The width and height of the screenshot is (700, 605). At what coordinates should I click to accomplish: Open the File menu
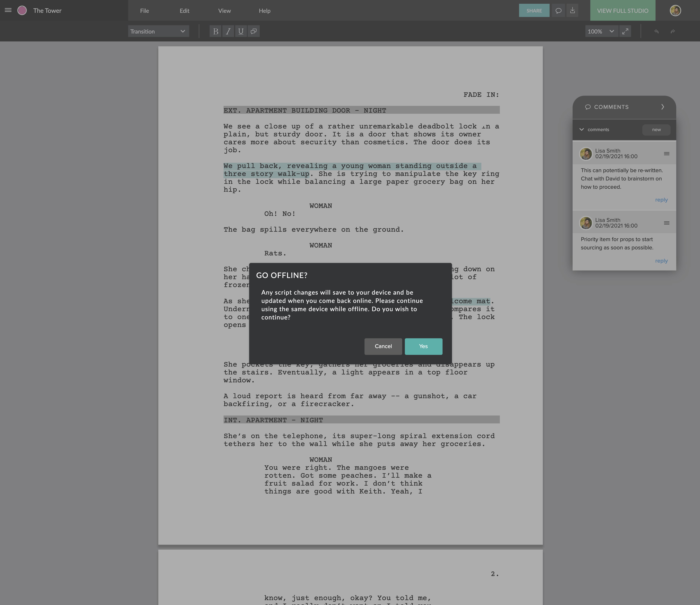[144, 11]
